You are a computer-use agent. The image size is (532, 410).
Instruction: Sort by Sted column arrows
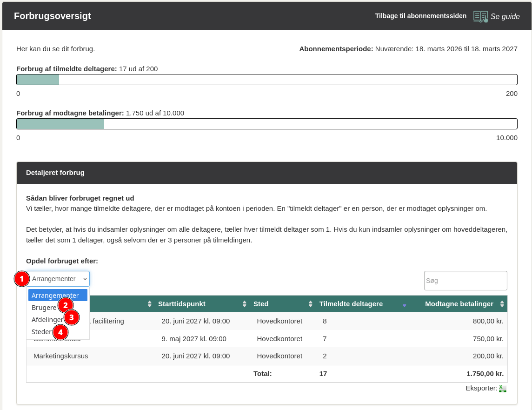tap(311, 304)
